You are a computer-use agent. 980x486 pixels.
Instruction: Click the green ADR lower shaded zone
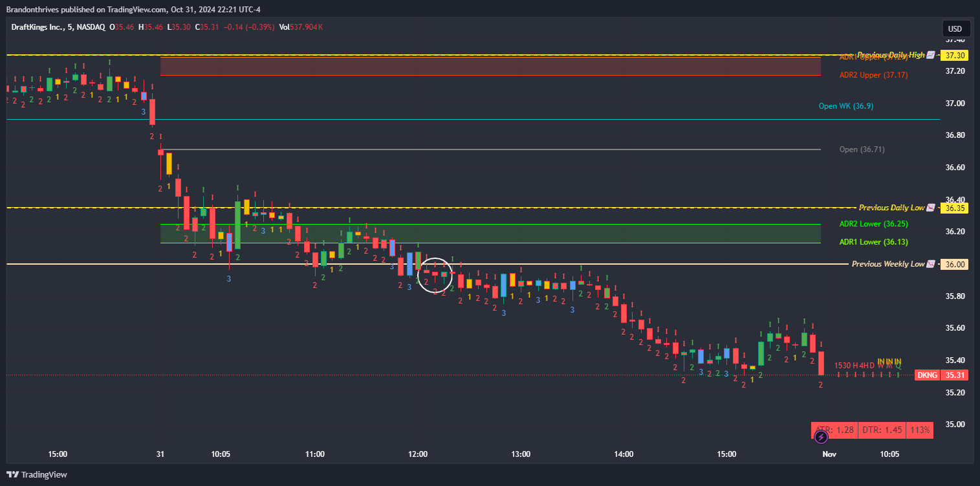pyautogui.click(x=490, y=234)
